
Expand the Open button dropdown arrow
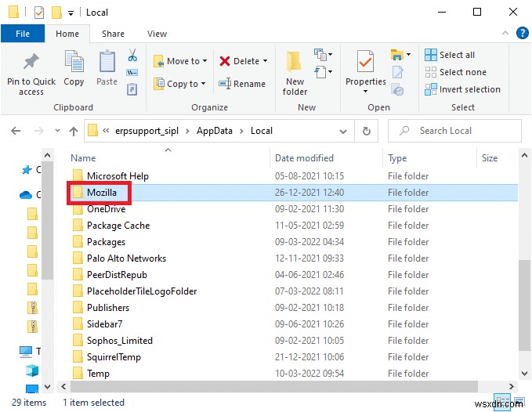pyautogui.click(x=409, y=54)
